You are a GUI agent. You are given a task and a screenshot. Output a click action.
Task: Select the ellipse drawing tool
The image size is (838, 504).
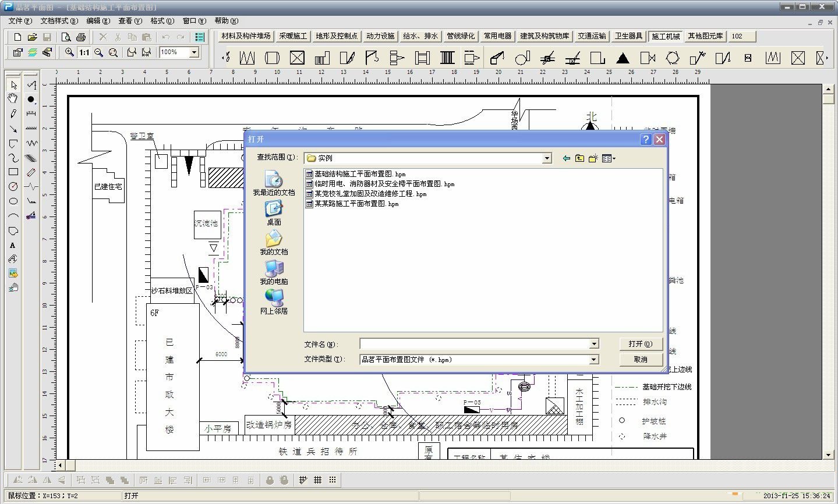pyautogui.click(x=13, y=201)
